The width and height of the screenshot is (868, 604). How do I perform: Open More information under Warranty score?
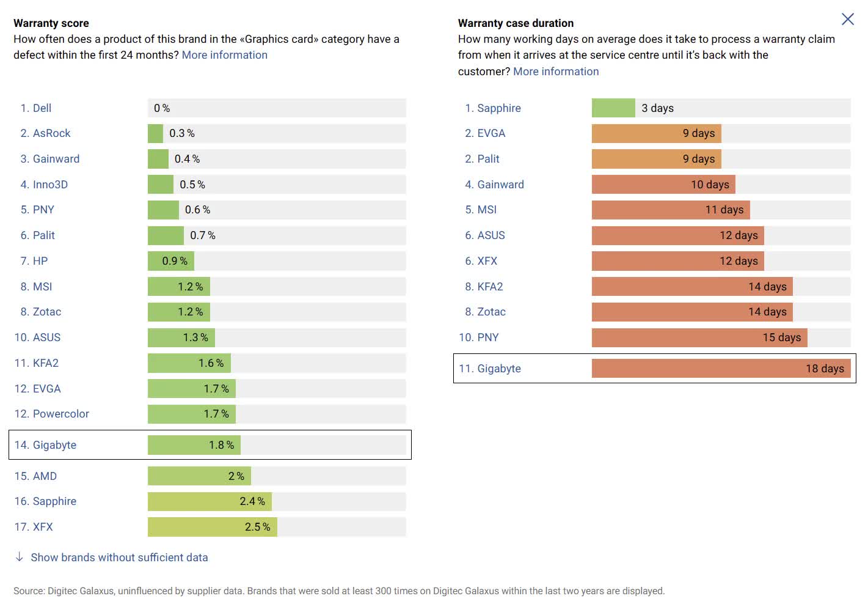point(224,55)
